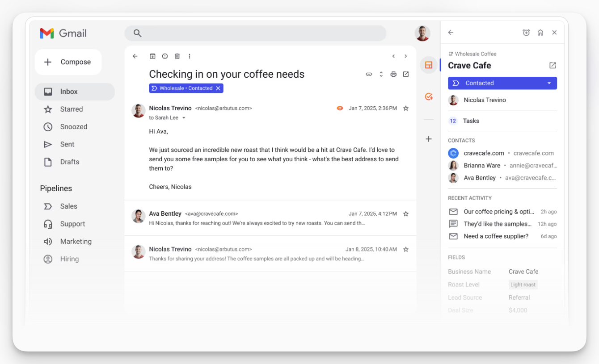Viewport: 599px width, 364px height.
Task: Delete the email with trash icon
Action: click(177, 56)
